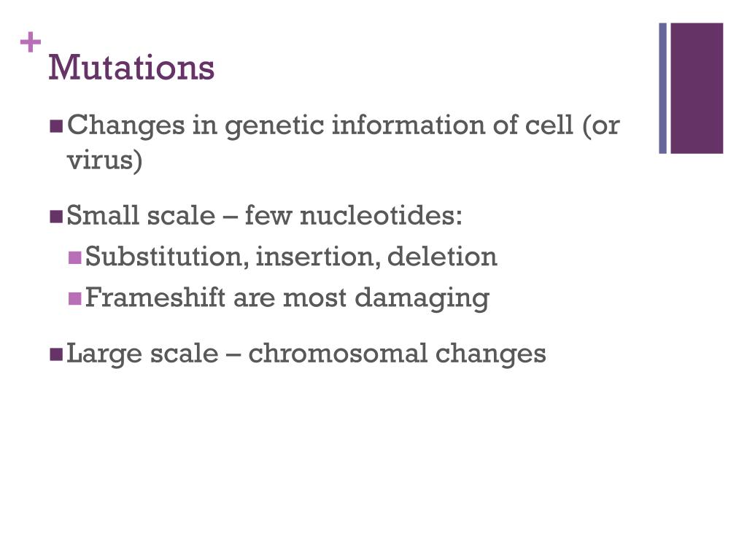Viewport: 747px width, 560px height.
Task: Click the word 'deletion'
Action: pos(442,257)
